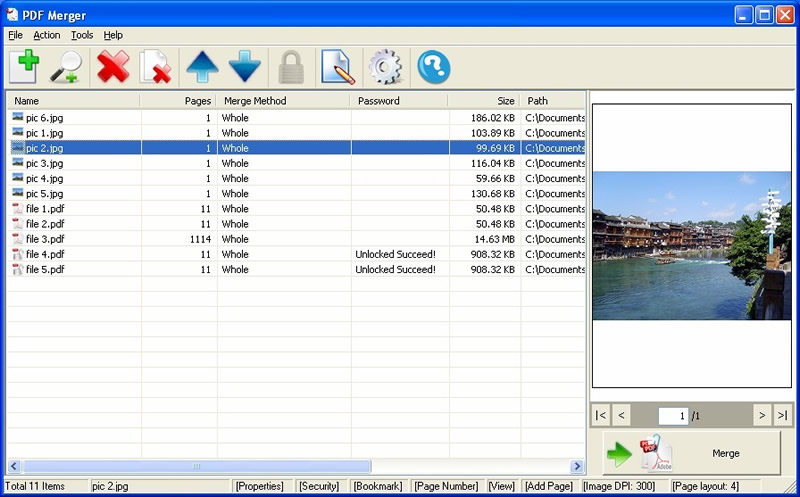This screenshot has height=497, width=800.
Task: Open the File menu
Action: pyautogui.click(x=15, y=35)
